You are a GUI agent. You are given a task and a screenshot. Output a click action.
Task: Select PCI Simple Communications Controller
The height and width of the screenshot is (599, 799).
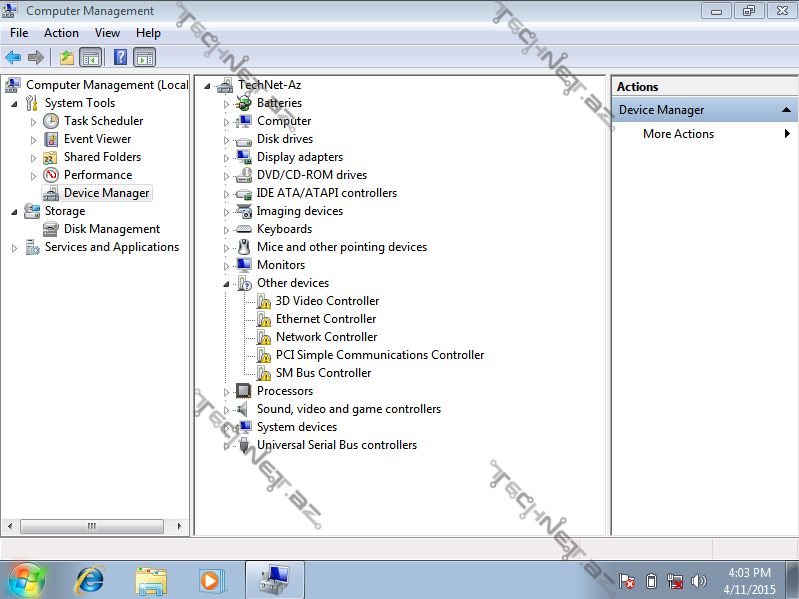[379, 355]
